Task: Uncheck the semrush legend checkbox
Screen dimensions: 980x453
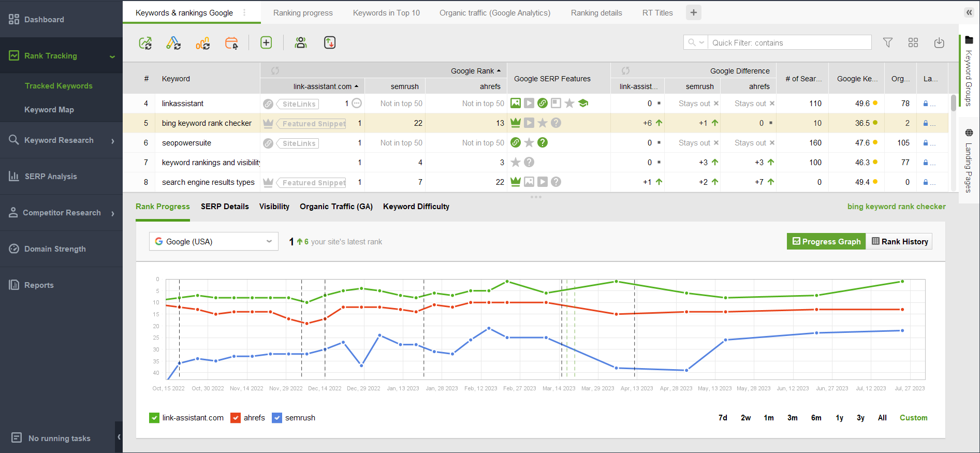Action: [x=277, y=418]
